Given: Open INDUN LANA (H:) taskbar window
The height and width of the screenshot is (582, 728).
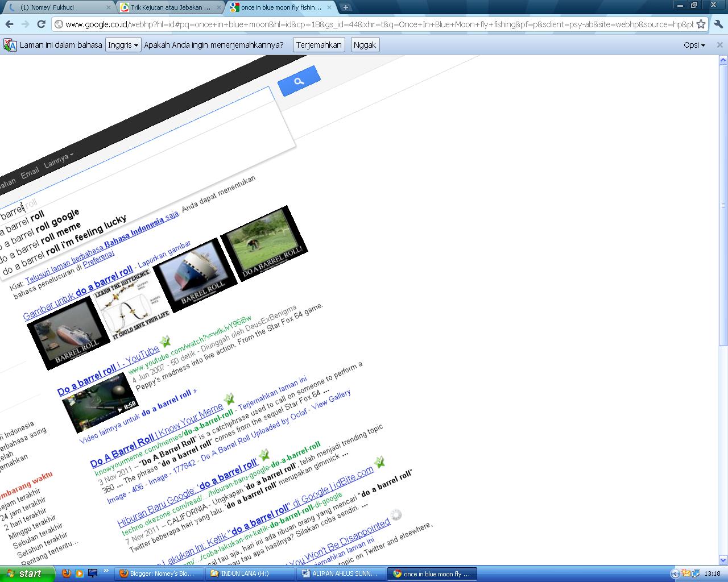Looking at the screenshot, I should click(x=249, y=573).
